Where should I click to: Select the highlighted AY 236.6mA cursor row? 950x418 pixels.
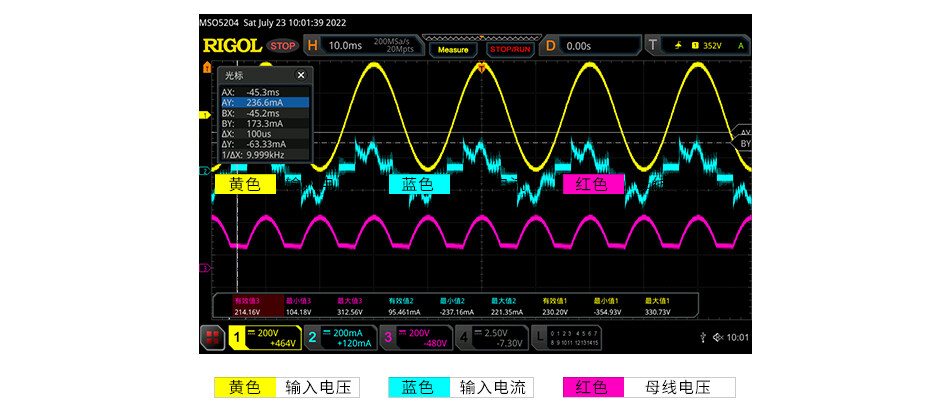click(x=264, y=101)
